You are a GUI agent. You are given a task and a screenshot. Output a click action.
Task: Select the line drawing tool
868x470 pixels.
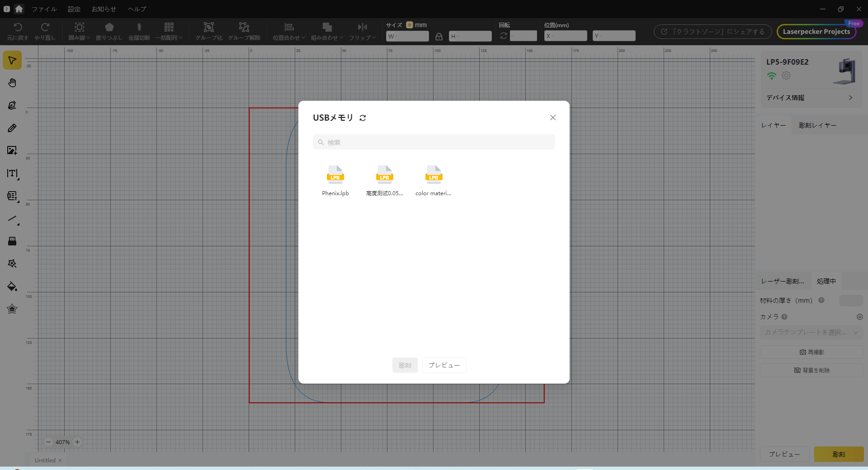click(x=12, y=219)
